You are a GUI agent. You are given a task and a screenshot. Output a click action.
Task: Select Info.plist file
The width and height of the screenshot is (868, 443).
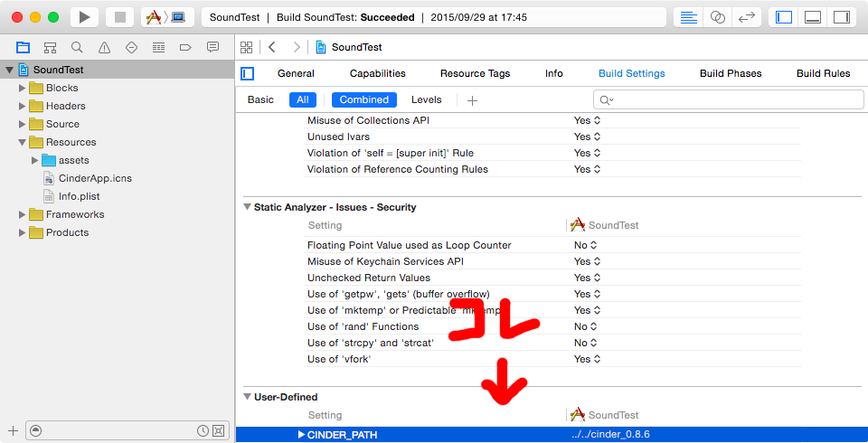click(x=80, y=196)
